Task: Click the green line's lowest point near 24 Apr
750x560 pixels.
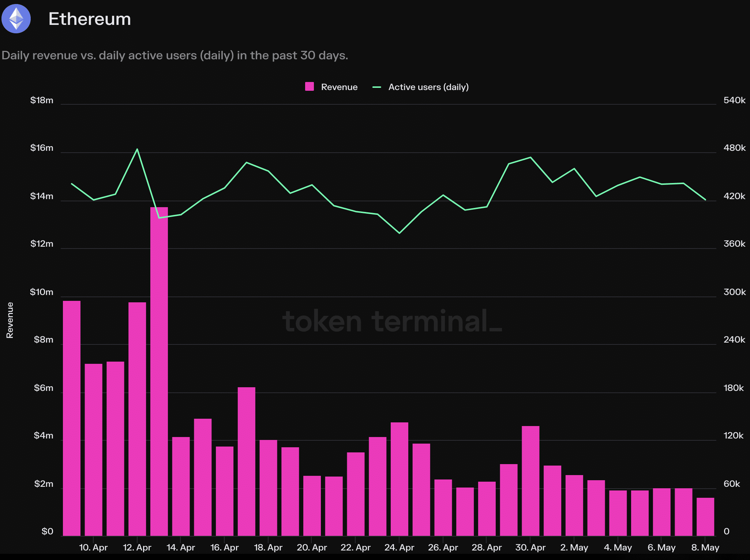Action: pos(400,233)
